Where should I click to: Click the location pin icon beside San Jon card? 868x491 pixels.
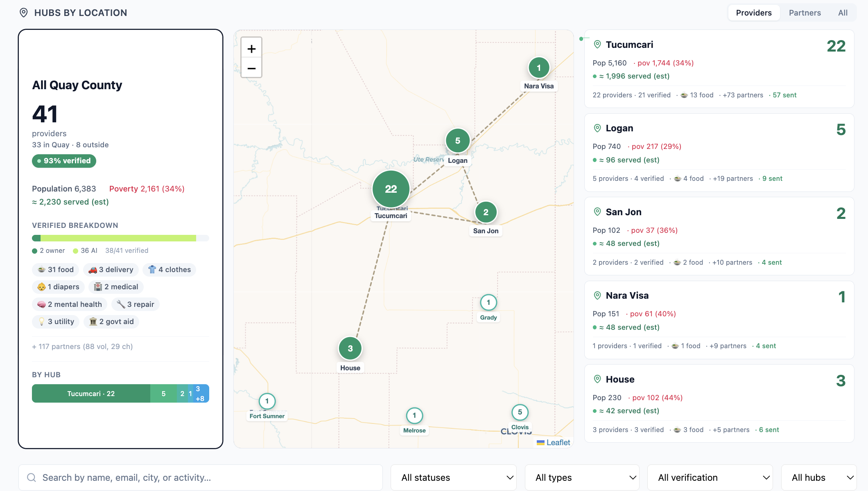(x=597, y=212)
